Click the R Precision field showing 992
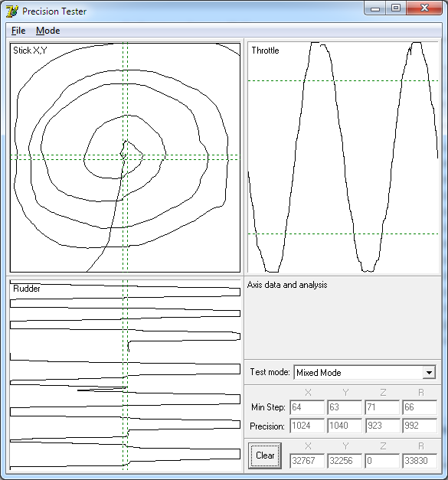The image size is (448, 480). pyautogui.click(x=420, y=426)
